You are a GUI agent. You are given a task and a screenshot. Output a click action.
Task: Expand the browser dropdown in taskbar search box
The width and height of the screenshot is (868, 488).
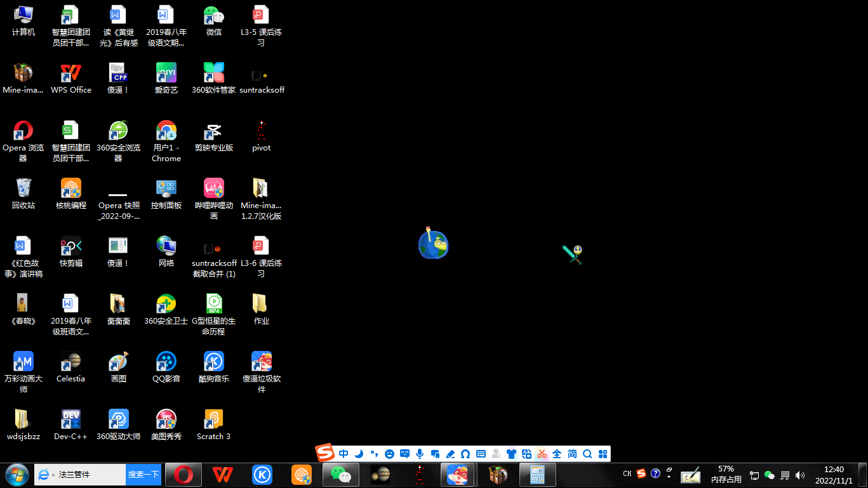[x=52, y=475]
